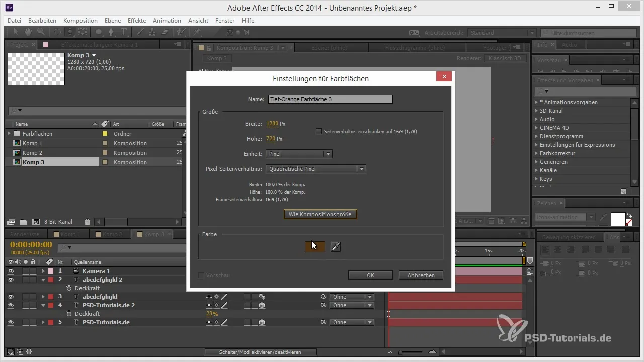Open the Komposition menu
Image resolution: width=644 pixels, height=362 pixels.
coord(80,21)
